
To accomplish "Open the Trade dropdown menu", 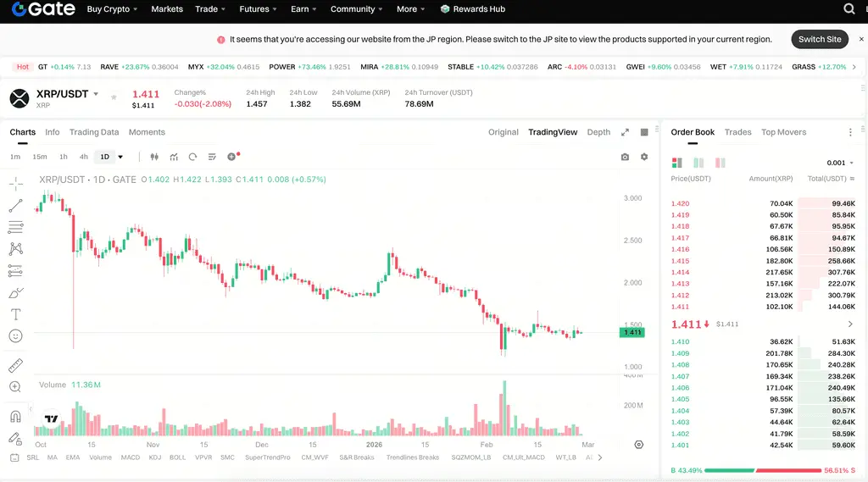I will [x=210, y=8].
